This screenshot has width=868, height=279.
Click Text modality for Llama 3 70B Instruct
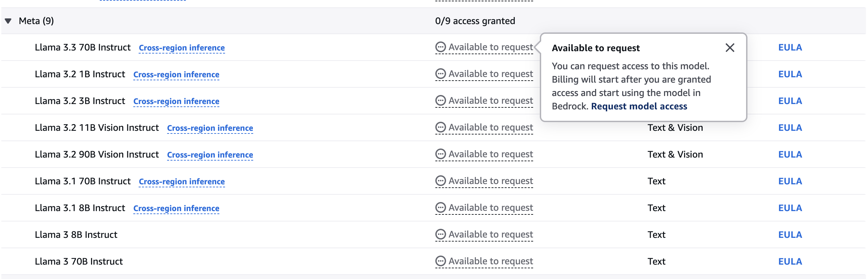pos(656,262)
